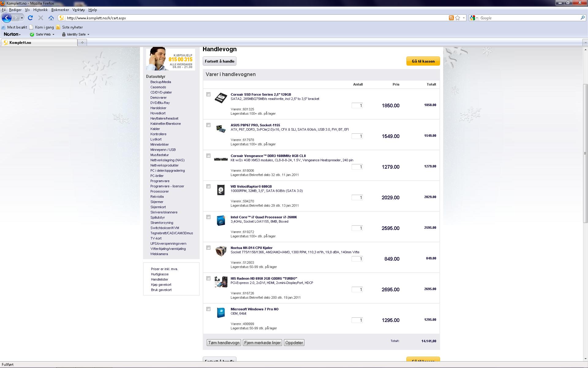Click the HIS Radeon HD 6950 thumbnail
This screenshot has height=368, width=588.
coord(221,282)
